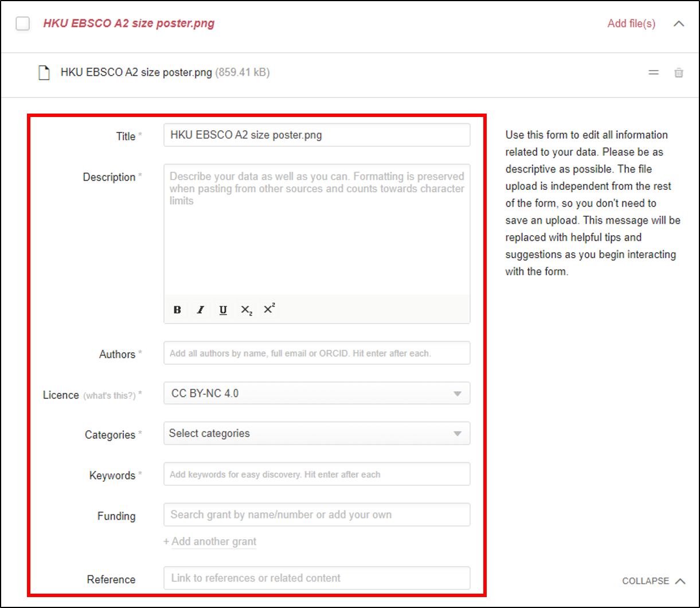Apply italic formatting in description
The height and width of the screenshot is (608, 700).
coord(200,310)
